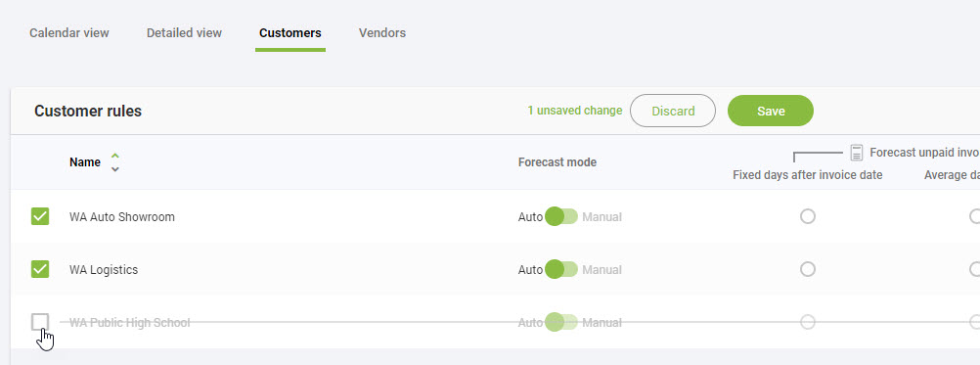Select Fixed days radio for WA Logistics

point(808,269)
